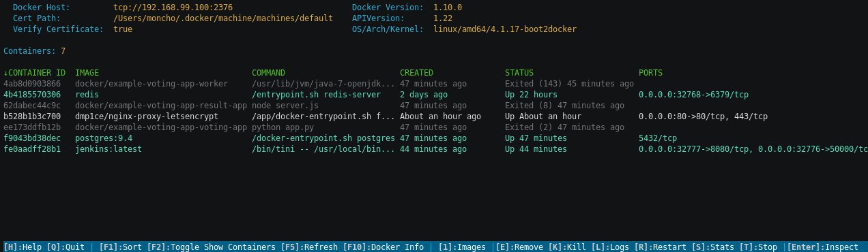The width and height of the screenshot is (868, 252).
Task: Click the [K]:Kill command
Action: 567,247
